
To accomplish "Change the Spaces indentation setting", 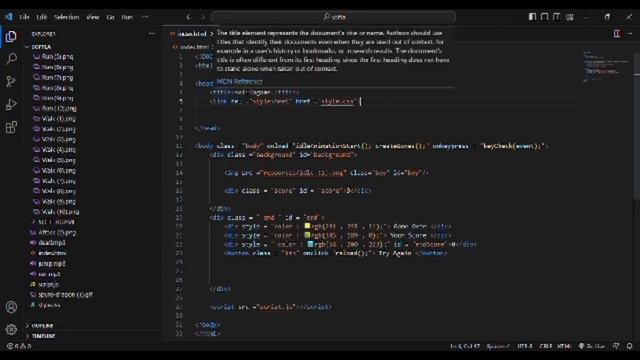I will coord(498,346).
